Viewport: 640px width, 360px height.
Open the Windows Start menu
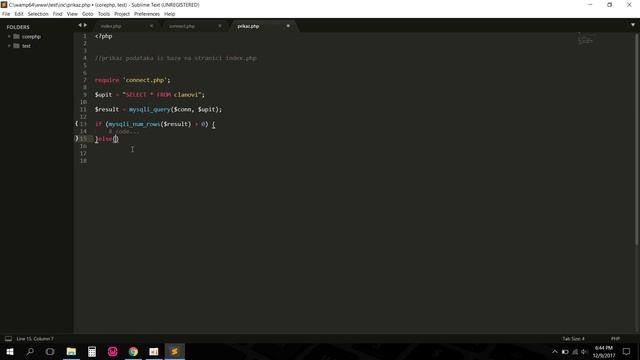(x=10, y=351)
